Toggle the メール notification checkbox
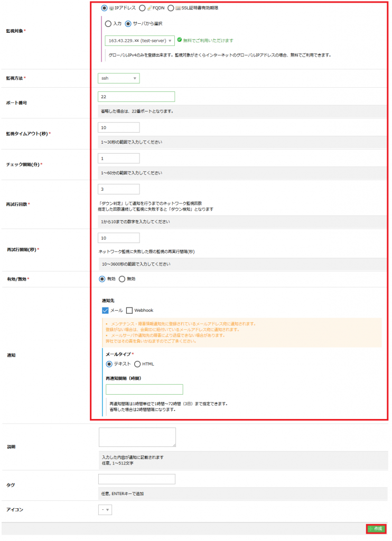This screenshot has height=541, width=392. (105, 310)
